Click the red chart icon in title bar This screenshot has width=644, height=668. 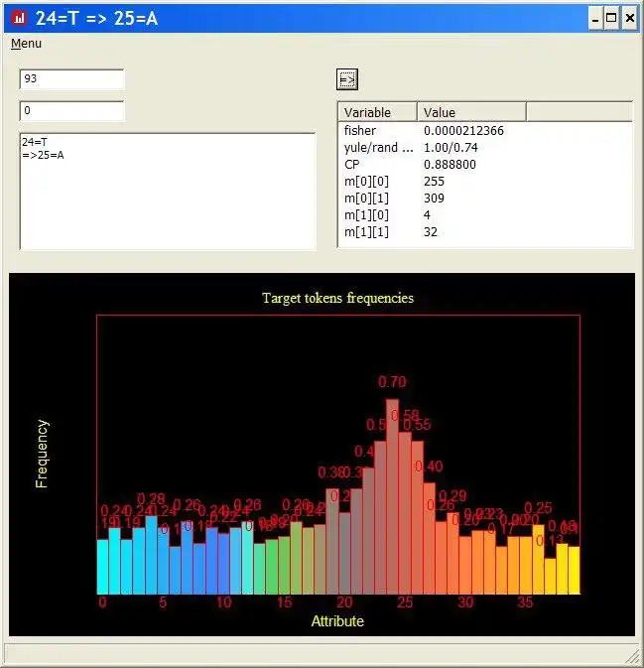pyautogui.click(x=19, y=18)
